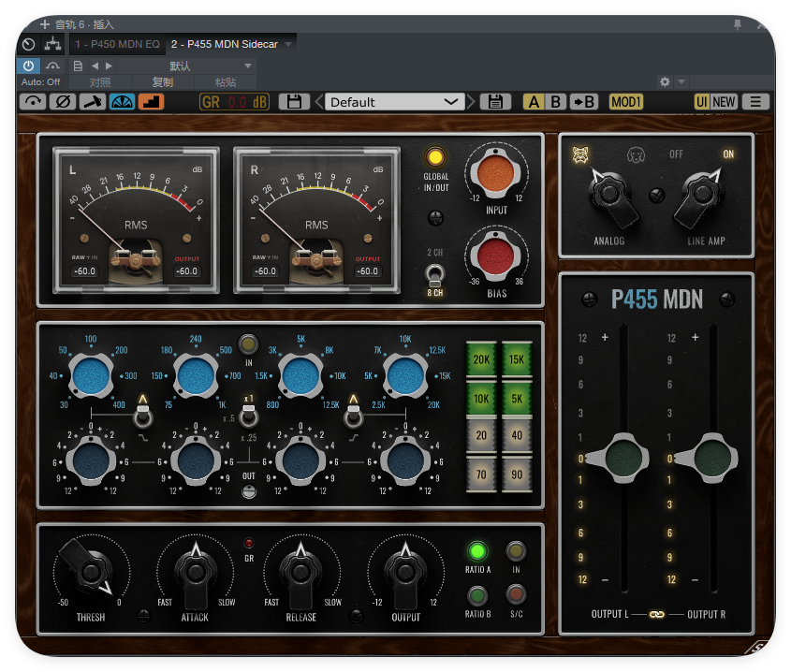Screen dimensions: 791x672
Task: Select the 90 filter button
Action: click(517, 475)
